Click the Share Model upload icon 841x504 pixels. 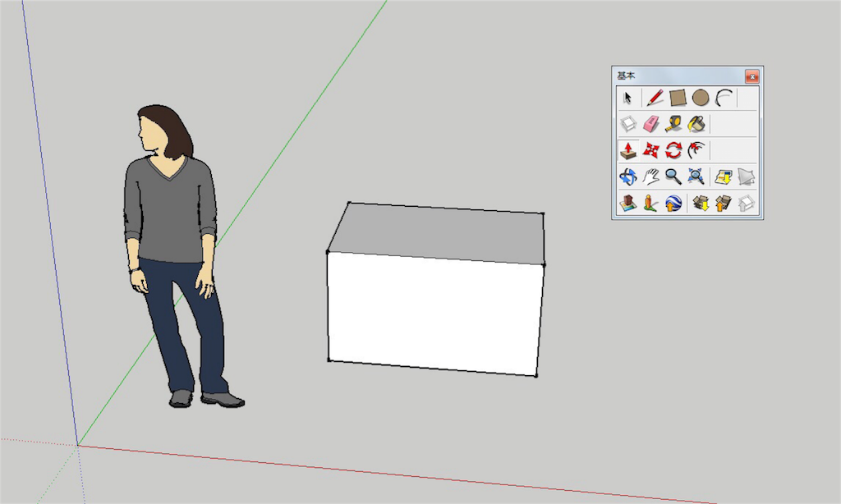[x=724, y=204]
